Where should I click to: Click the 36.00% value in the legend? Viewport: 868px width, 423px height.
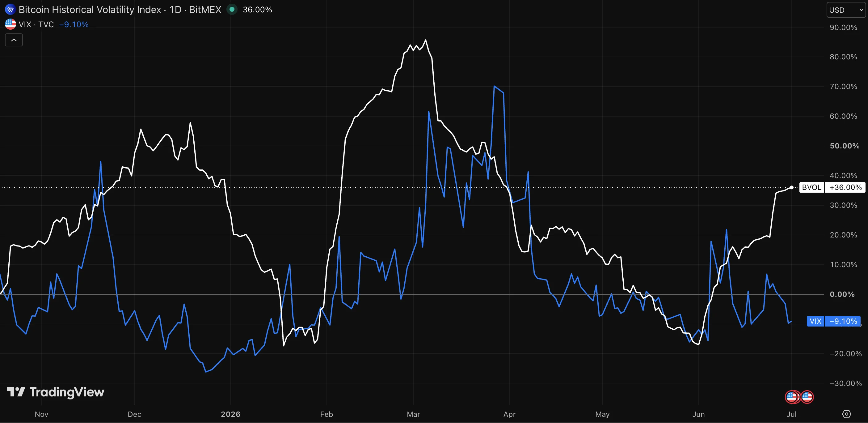257,10
